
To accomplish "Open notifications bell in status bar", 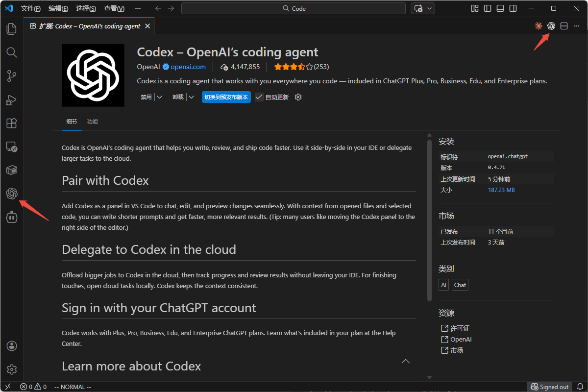I will 580,387.
